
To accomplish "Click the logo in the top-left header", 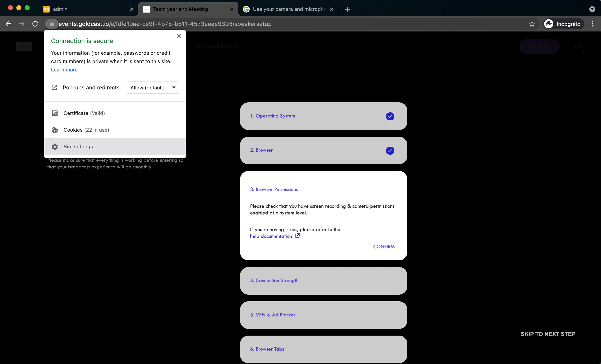I will click(24, 46).
